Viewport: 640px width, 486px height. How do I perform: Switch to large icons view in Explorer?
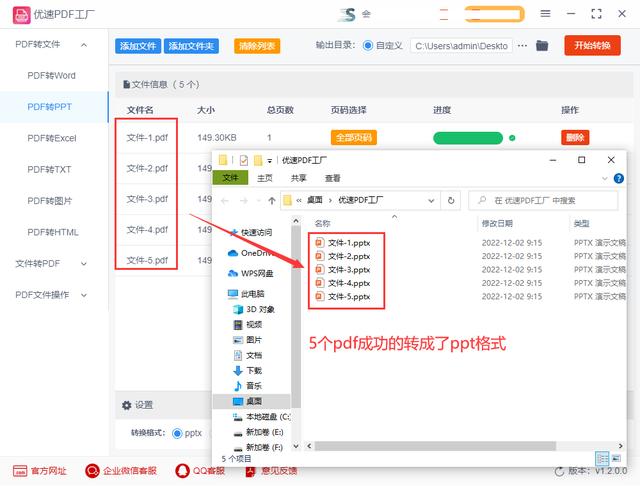point(616,458)
